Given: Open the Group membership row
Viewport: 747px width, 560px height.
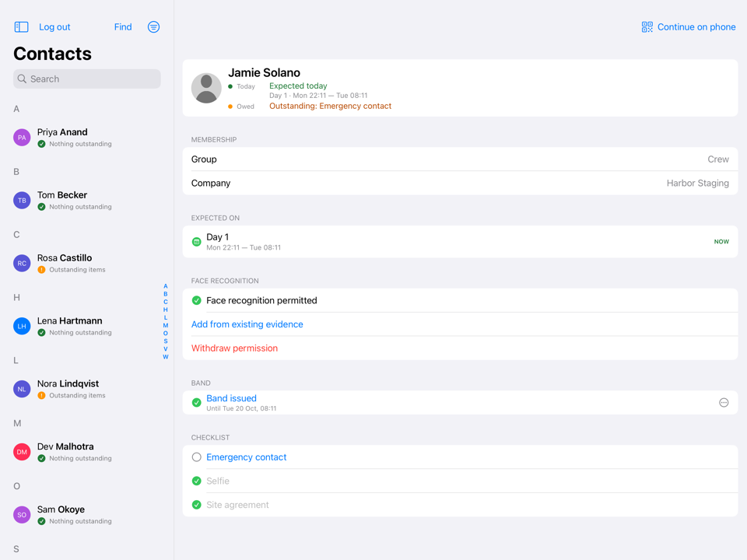Looking at the screenshot, I should (x=460, y=159).
